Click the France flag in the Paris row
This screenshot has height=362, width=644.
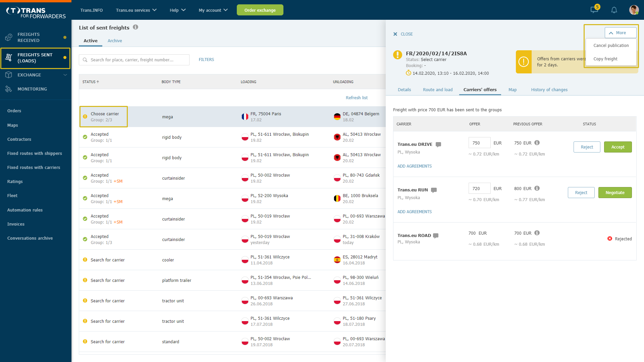[245, 117]
